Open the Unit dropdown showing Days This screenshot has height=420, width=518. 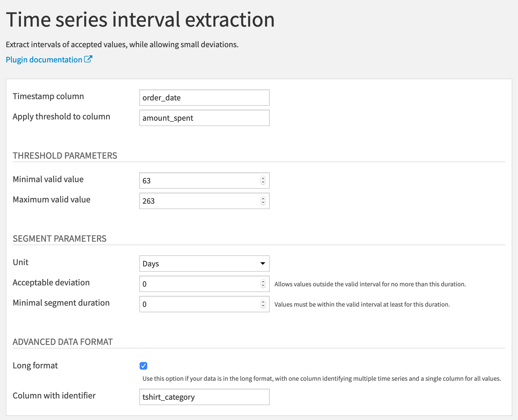[x=199, y=264]
